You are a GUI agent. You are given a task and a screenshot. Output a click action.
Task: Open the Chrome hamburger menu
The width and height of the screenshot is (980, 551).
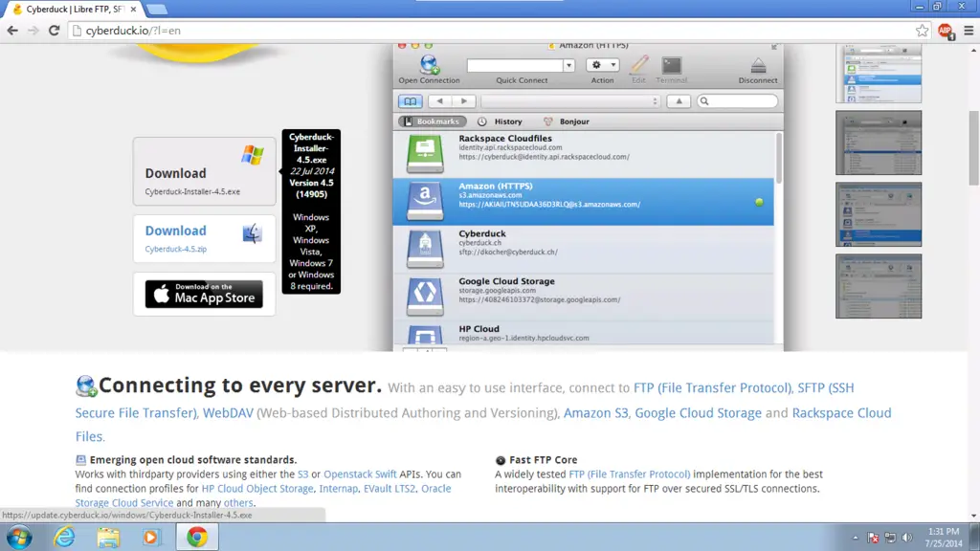pos(969,31)
